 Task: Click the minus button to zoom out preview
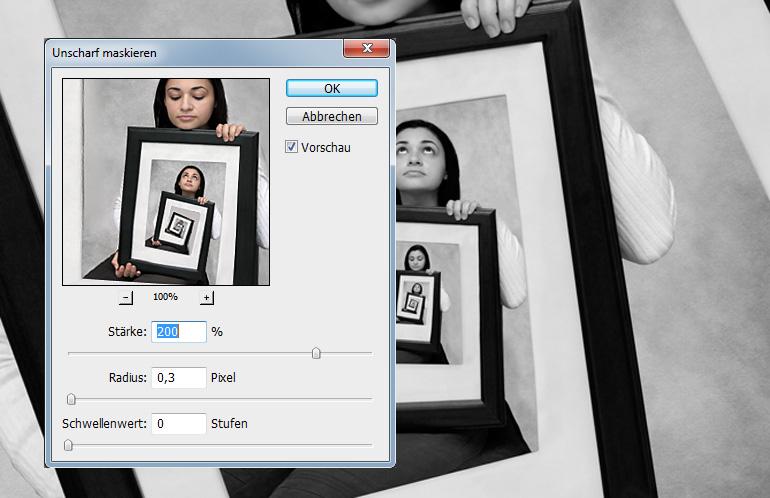[126, 298]
